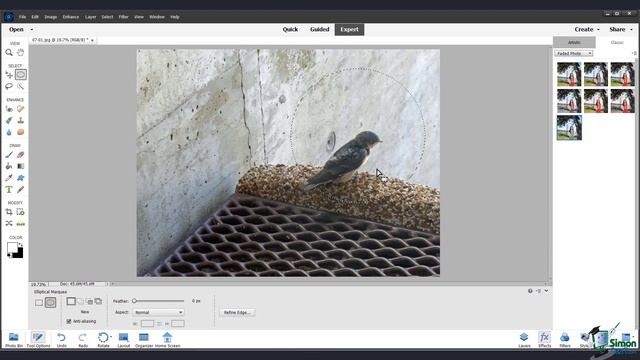Open the Filter menu
This screenshot has height=360, width=640.
click(124, 17)
